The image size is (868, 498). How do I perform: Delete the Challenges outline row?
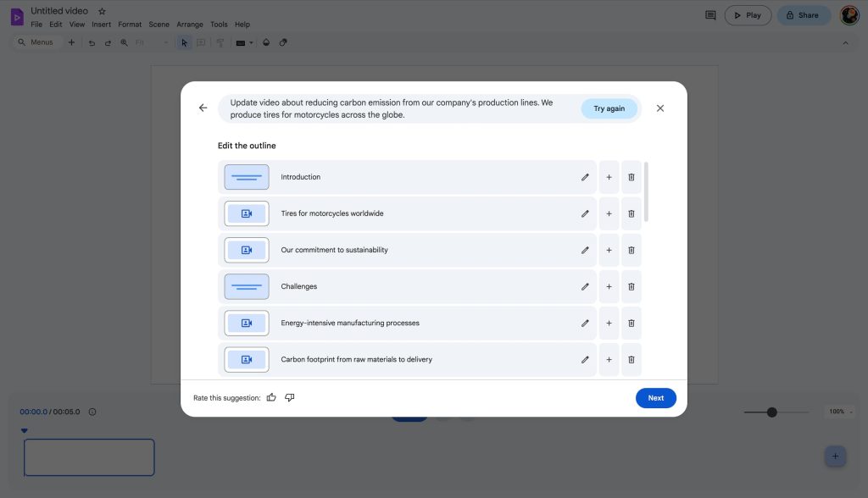tap(631, 286)
